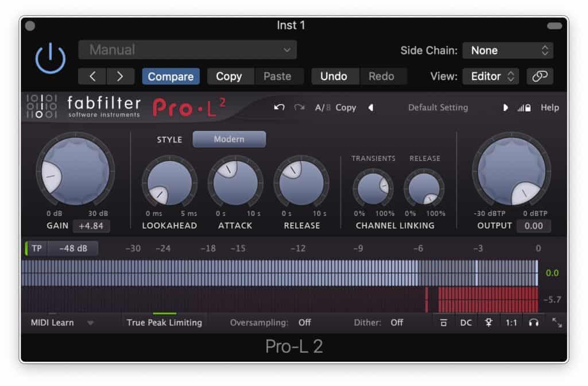Load next preset using the right triangle
Screen dimensions: 588x386
505,107
